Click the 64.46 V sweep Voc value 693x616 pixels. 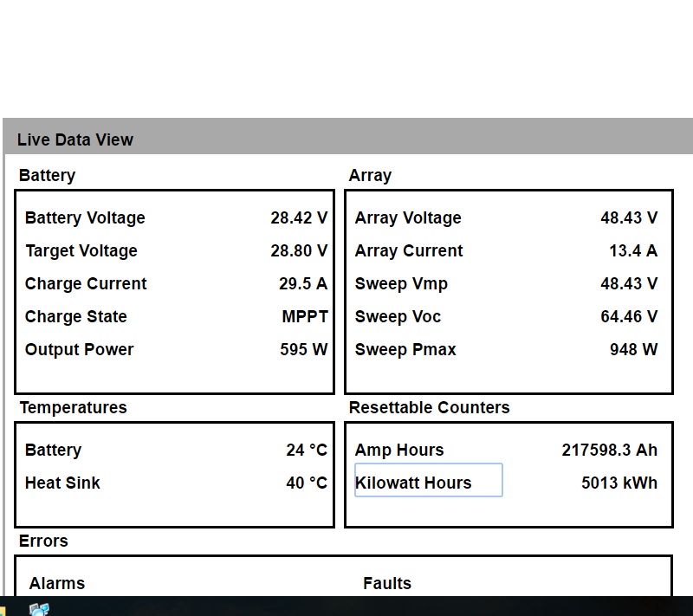pos(629,317)
